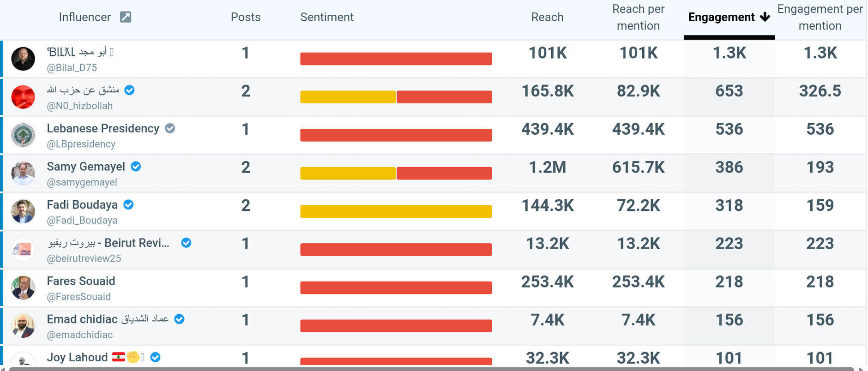Click the verified badge beside Fadi Boudaya

[x=128, y=205]
